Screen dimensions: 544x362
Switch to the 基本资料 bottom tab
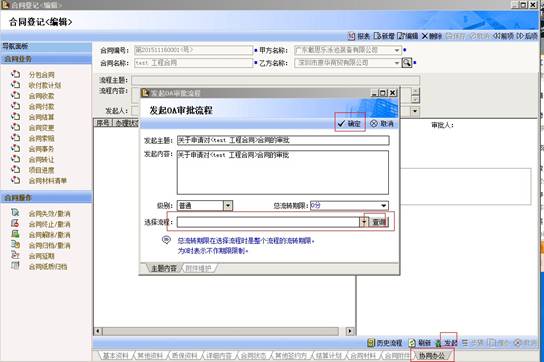coord(116,356)
